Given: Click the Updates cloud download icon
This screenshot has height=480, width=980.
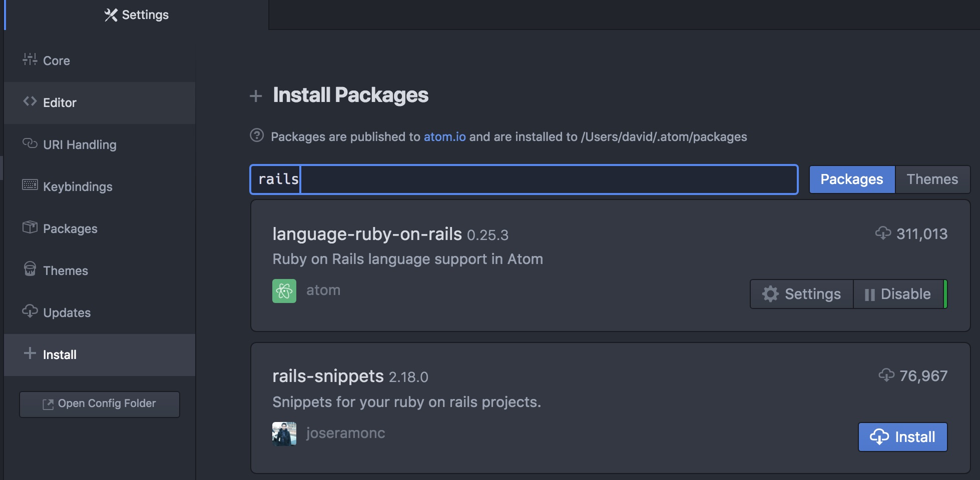Looking at the screenshot, I should pos(30,311).
